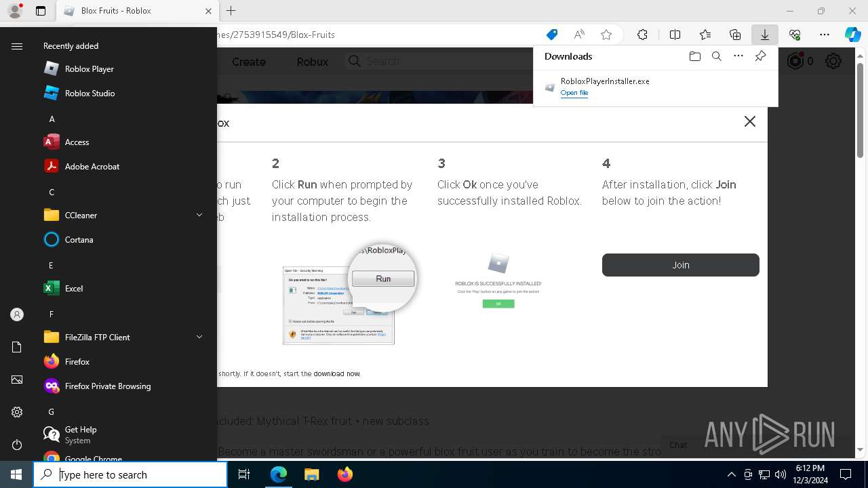Open Task View on taskbar
This screenshot has width=868, height=488.
244,474
